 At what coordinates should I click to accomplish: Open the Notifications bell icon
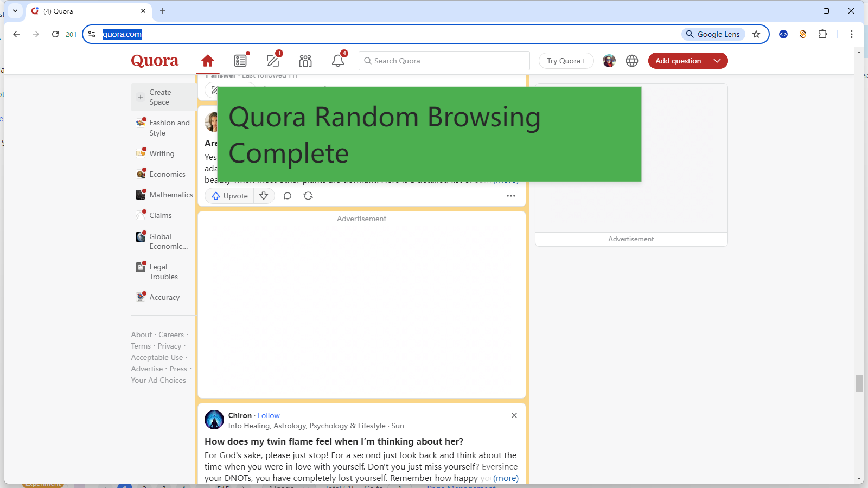tap(338, 61)
